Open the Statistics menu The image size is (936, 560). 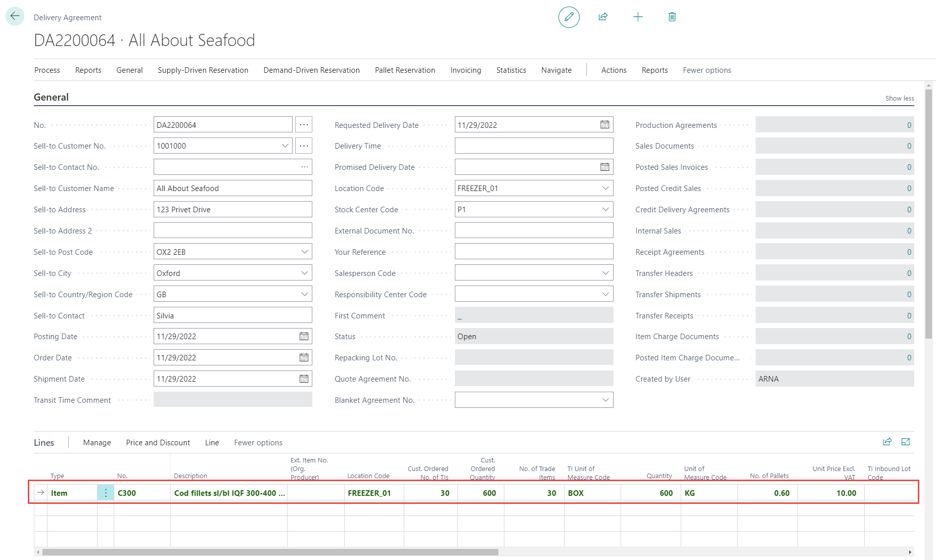pos(511,70)
